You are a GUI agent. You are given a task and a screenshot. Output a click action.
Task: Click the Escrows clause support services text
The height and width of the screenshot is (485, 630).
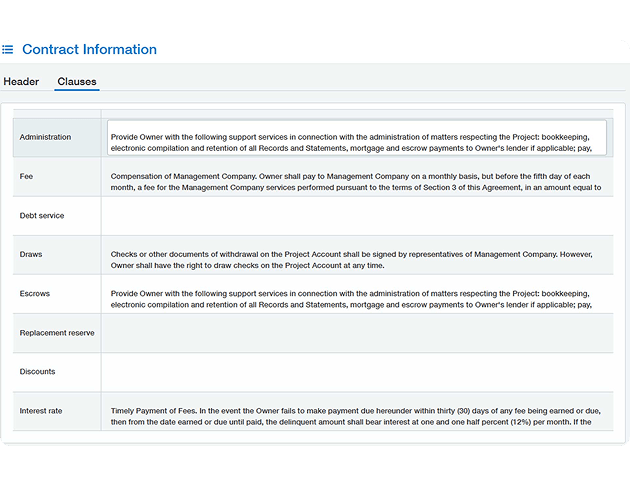point(351,299)
